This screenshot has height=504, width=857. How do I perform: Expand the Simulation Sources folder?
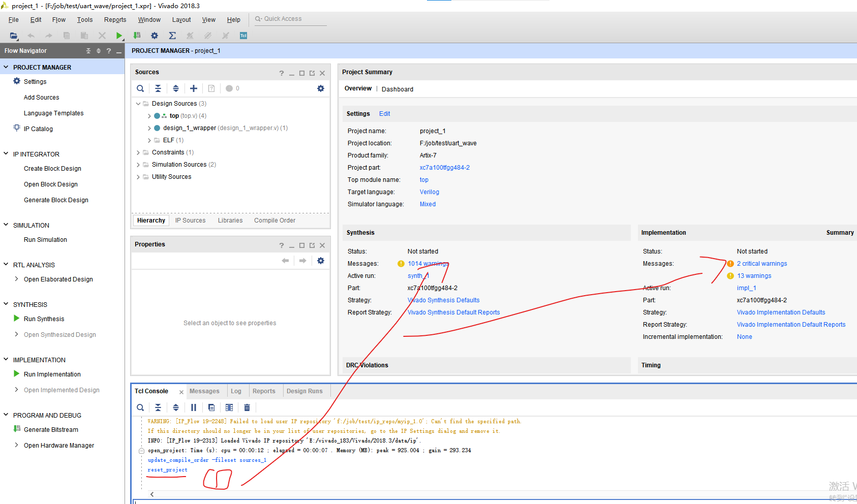pos(138,165)
